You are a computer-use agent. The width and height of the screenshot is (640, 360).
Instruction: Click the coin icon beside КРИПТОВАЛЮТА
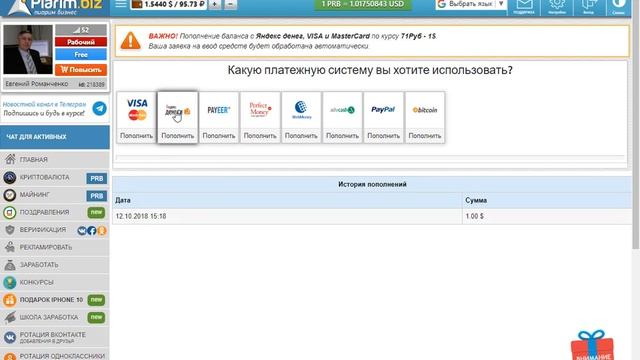point(10,178)
